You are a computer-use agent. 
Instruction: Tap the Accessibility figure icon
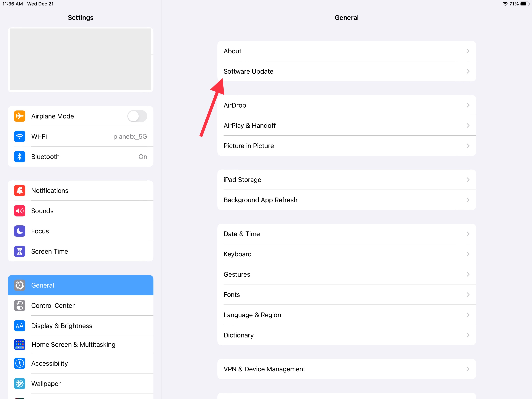pyautogui.click(x=19, y=363)
